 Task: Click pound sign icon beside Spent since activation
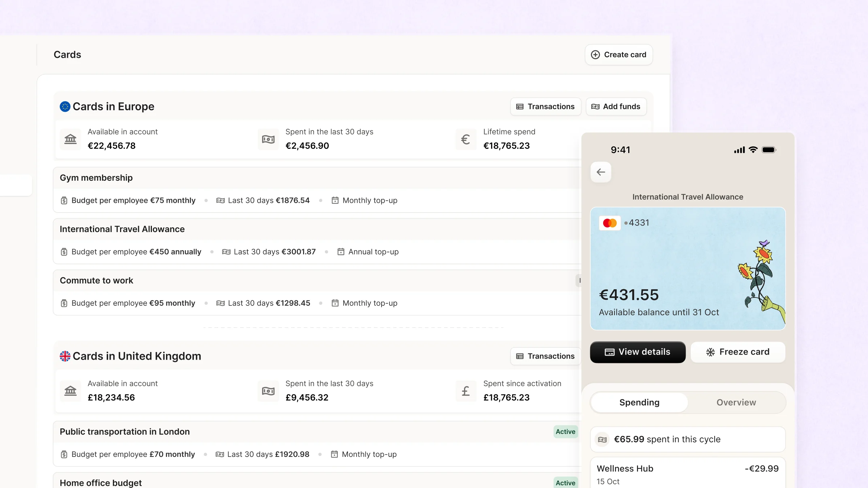[466, 391]
